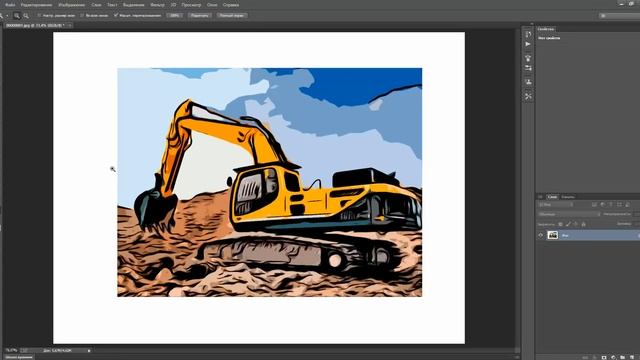Filter layers by pixel layers icon
Screen dimensions: 640x360
(x=594, y=204)
